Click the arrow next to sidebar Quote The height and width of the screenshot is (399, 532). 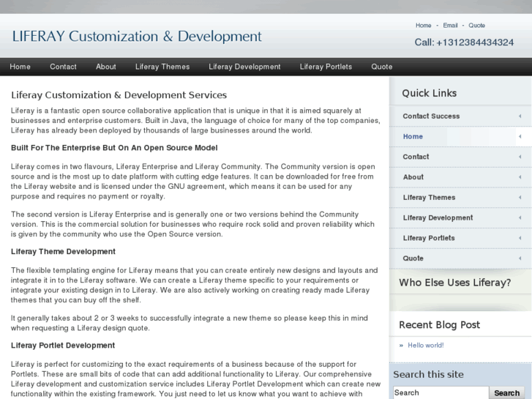[520, 258]
